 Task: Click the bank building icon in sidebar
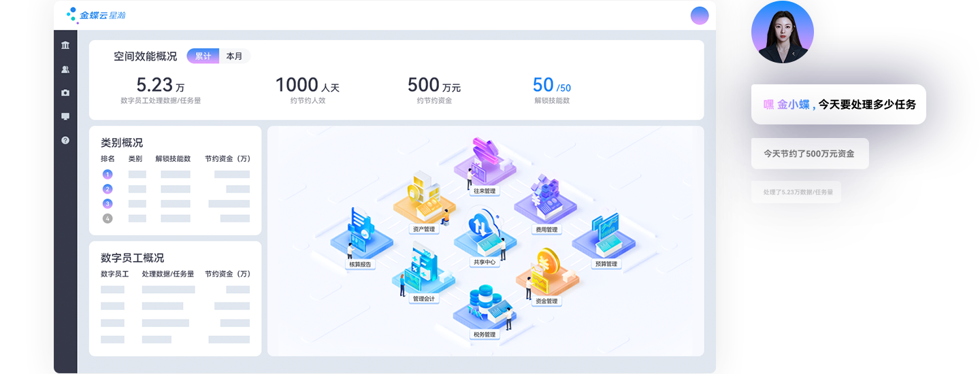pyautogui.click(x=65, y=46)
